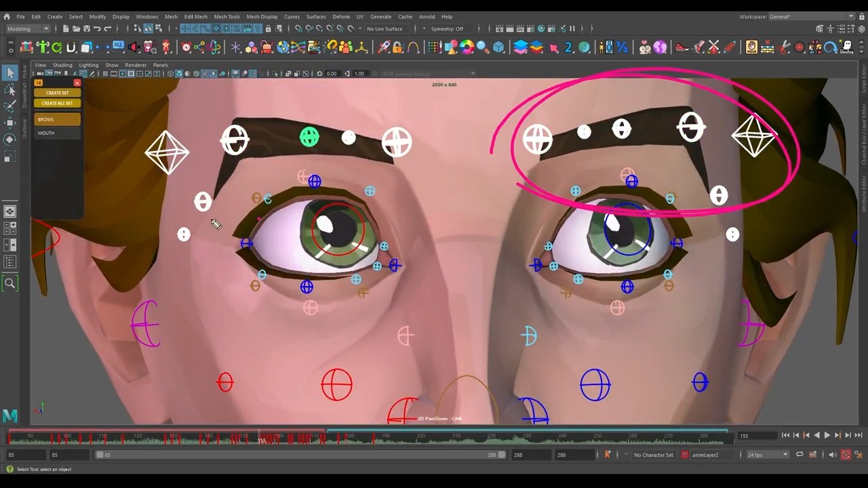Open the 24 fps frame rate dropdown
The height and width of the screenshot is (488, 868).
point(768,455)
